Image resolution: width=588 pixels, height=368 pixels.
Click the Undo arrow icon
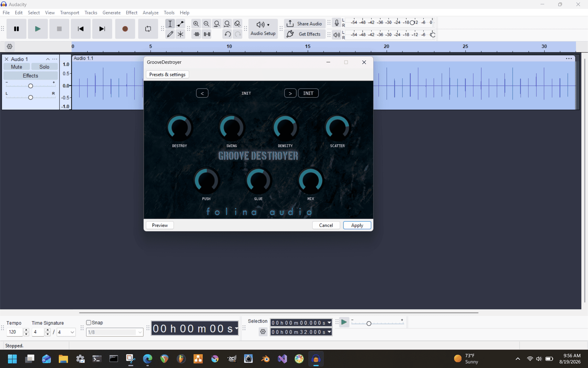pos(228,34)
